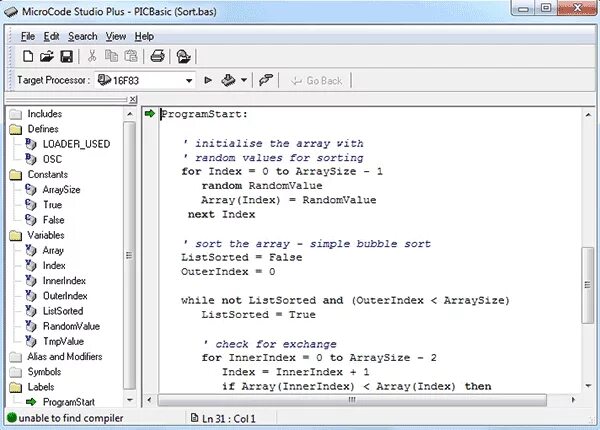Select LOADER_USED define
The height and width of the screenshot is (430, 600).
point(68,144)
